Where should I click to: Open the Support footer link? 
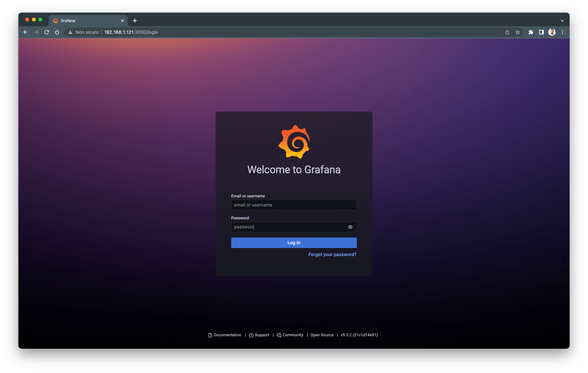259,335
